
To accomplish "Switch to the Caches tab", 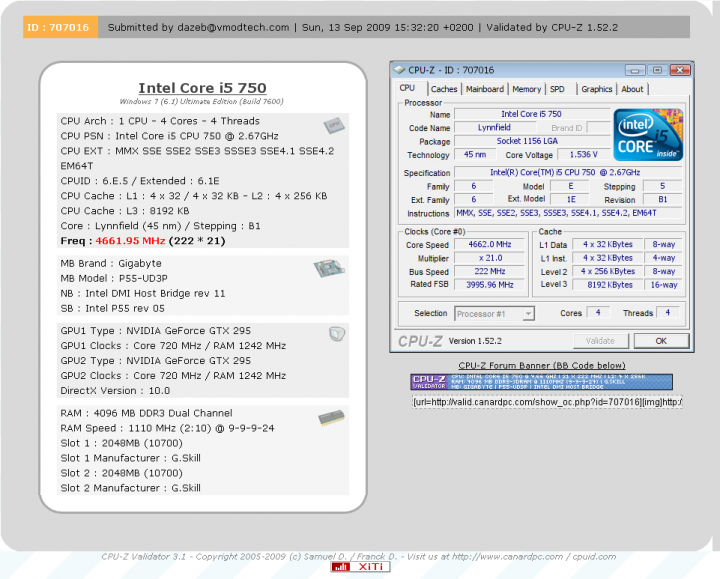I will 444,89.
